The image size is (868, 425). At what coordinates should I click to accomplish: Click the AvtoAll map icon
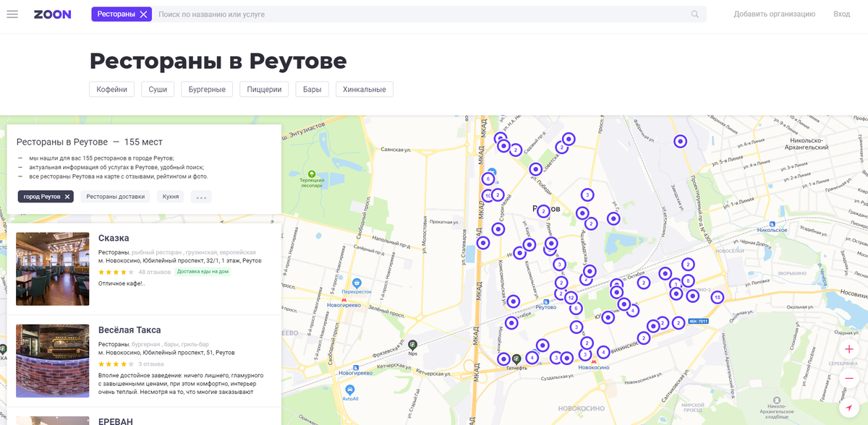(x=350, y=390)
